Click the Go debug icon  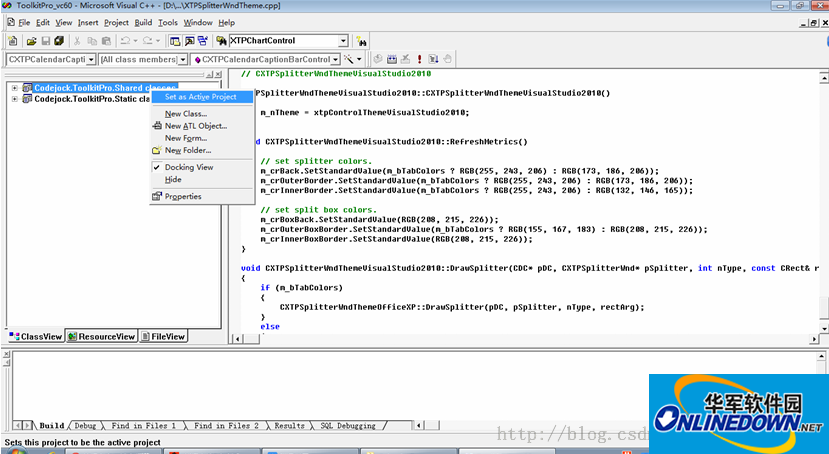[434, 59]
